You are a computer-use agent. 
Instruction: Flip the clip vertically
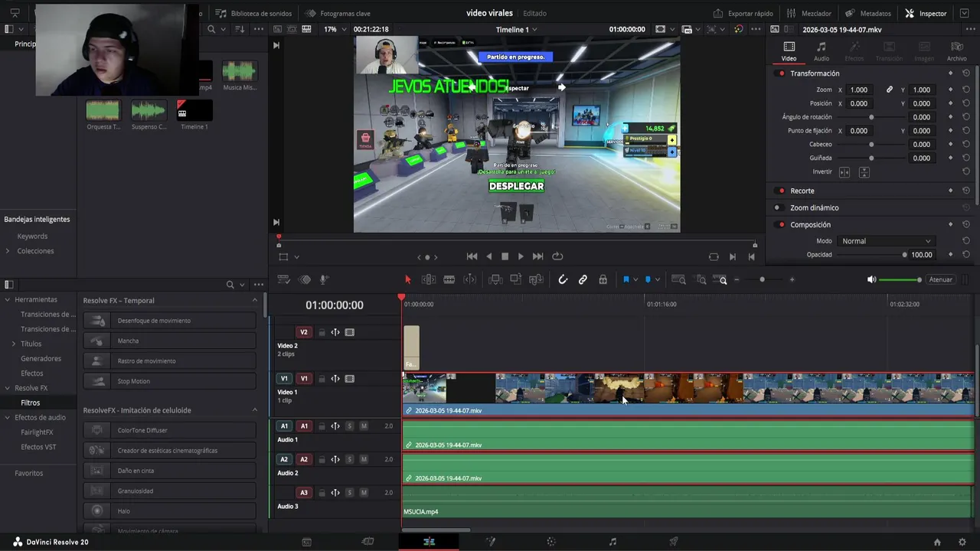point(864,172)
